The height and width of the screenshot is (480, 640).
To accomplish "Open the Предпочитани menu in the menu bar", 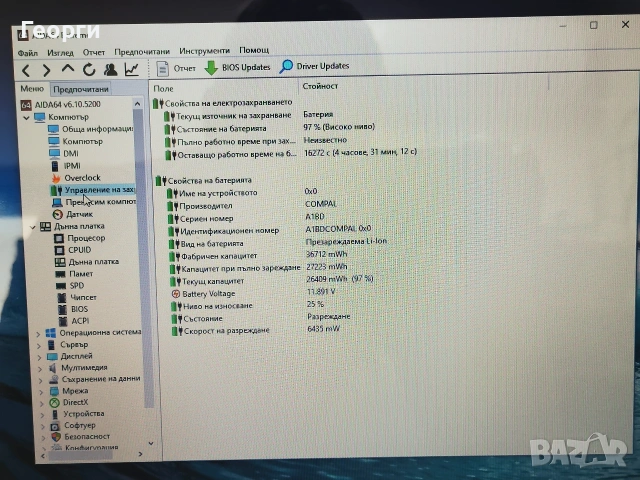I will pos(142,51).
